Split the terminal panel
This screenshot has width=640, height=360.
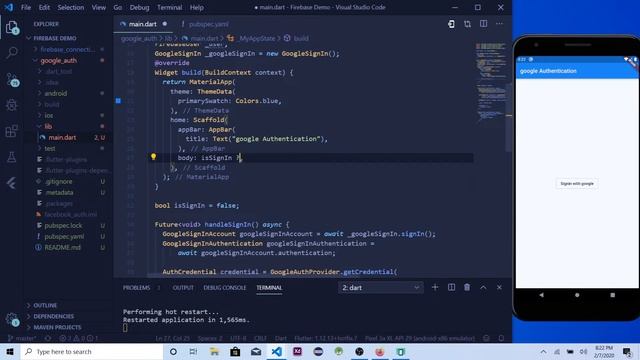click(451, 287)
